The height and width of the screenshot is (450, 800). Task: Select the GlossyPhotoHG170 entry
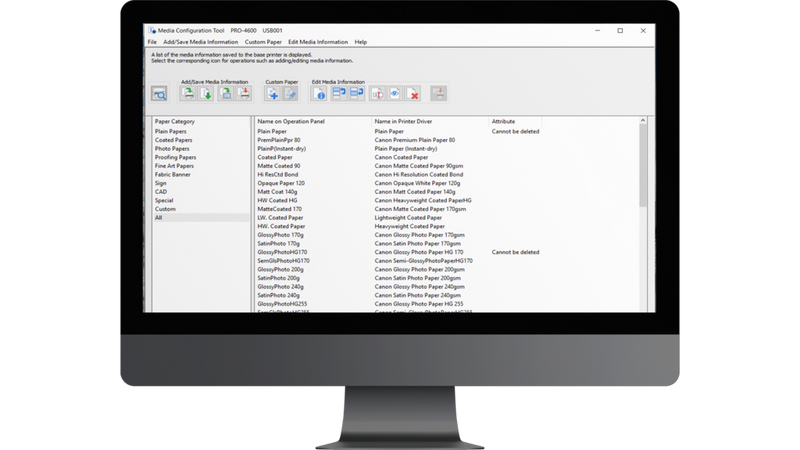[282, 252]
